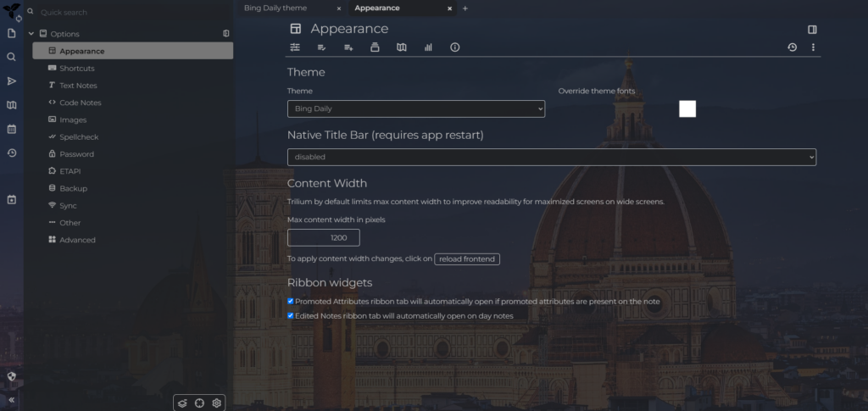Create a new note from launcher bar
This screenshot has height=411, width=868.
(11, 33)
